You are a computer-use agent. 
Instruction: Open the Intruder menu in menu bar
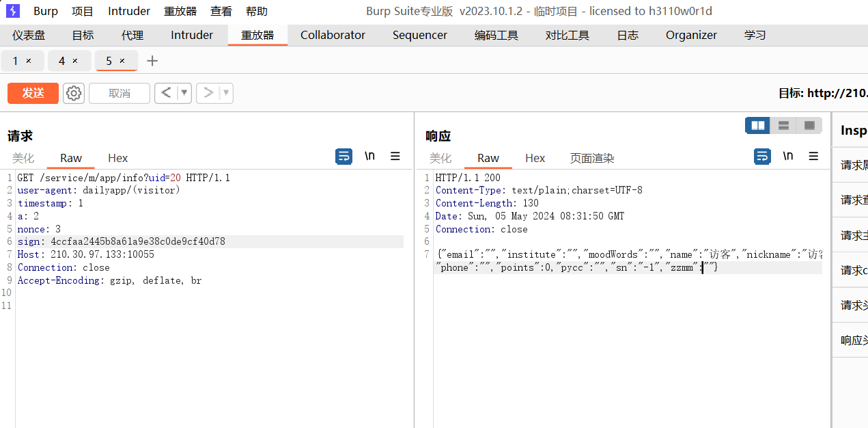129,12
